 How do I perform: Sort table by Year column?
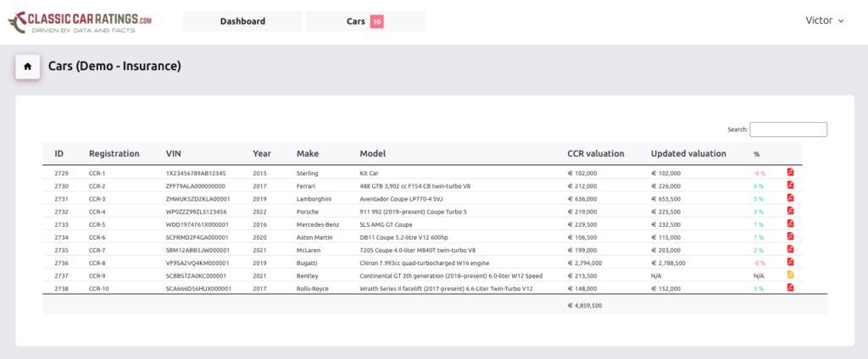coord(262,154)
